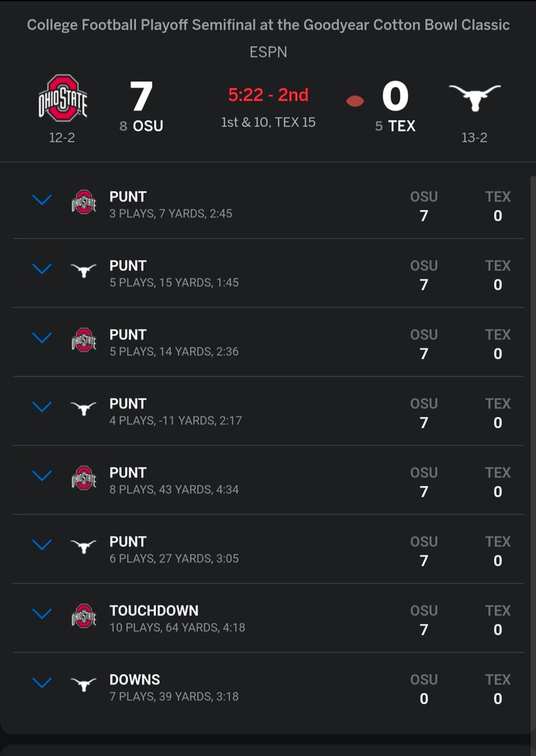The height and width of the screenshot is (756, 536).
Task: Open the ESPN broadcast link
Action: pyautogui.click(x=268, y=52)
